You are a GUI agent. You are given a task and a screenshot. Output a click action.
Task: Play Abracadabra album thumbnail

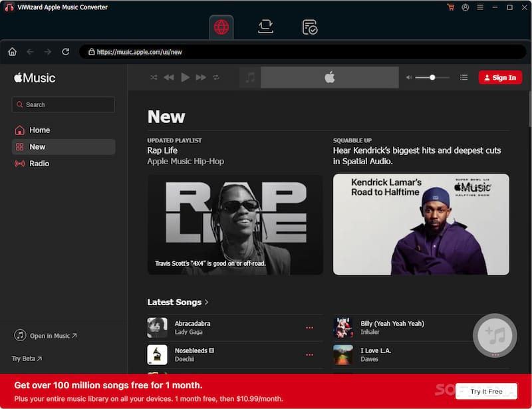157,328
